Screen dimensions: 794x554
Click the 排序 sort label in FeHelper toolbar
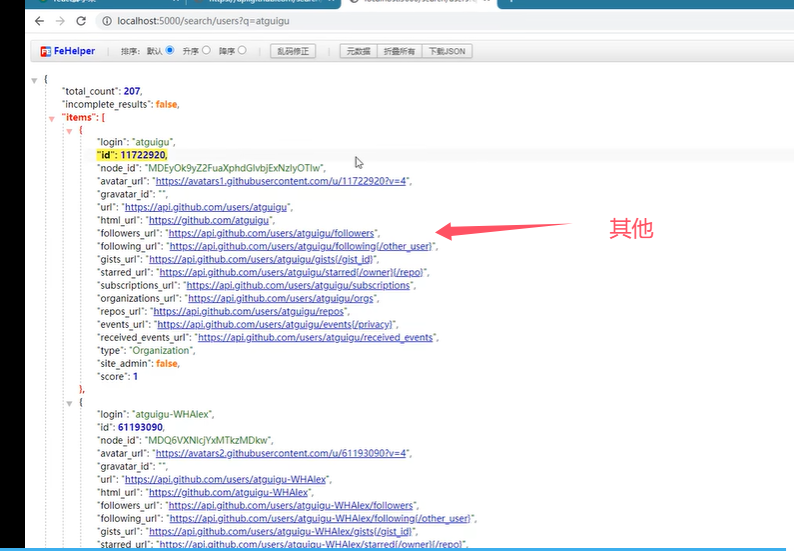pyautogui.click(x=130, y=51)
